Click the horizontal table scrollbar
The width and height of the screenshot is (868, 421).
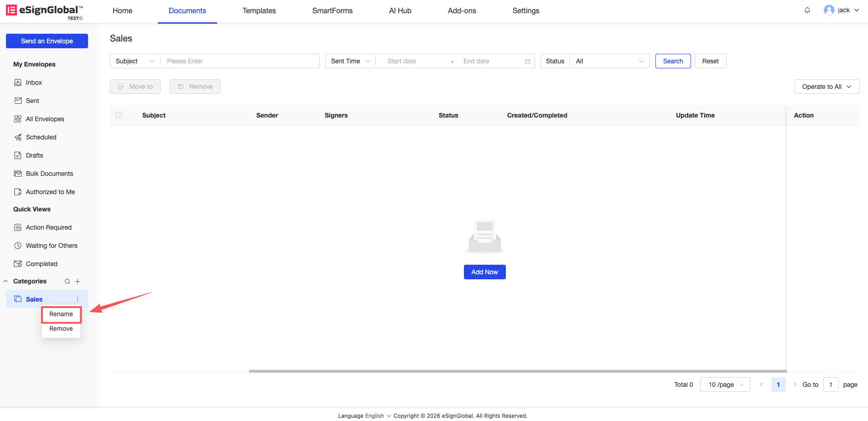(x=517, y=371)
